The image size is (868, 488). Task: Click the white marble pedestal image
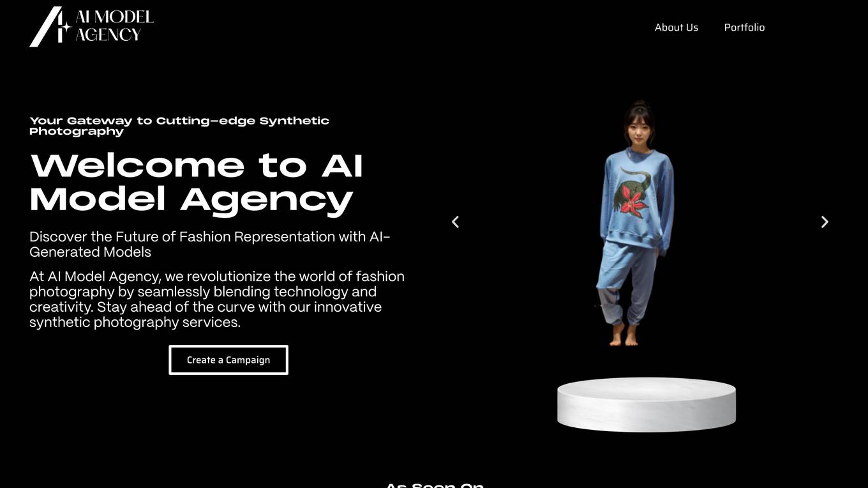tap(647, 404)
